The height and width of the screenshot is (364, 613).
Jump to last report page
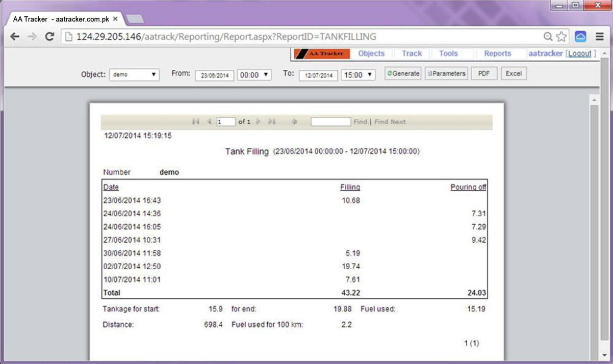pyautogui.click(x=272, y=122)
